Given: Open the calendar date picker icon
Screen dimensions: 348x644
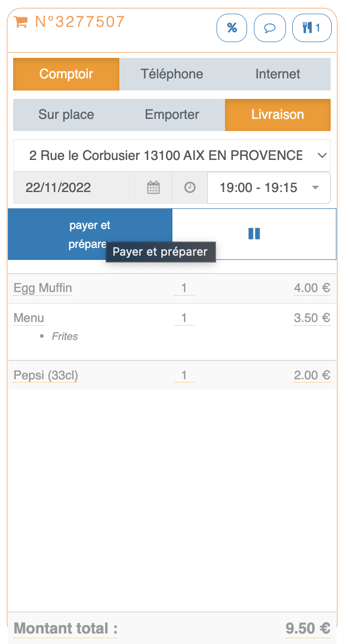Looking at the screenshot, I should pos(153,188).
